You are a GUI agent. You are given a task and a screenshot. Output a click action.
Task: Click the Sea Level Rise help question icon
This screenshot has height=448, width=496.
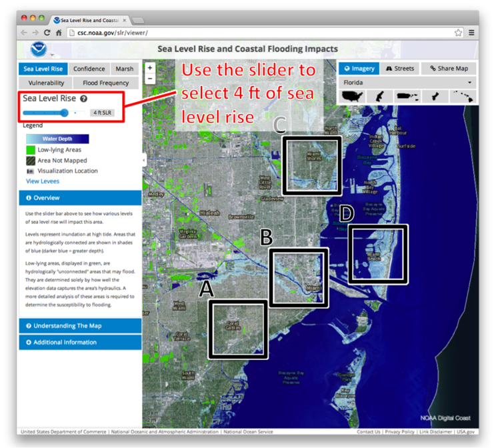pyautogui.click(x=84, y=99)
